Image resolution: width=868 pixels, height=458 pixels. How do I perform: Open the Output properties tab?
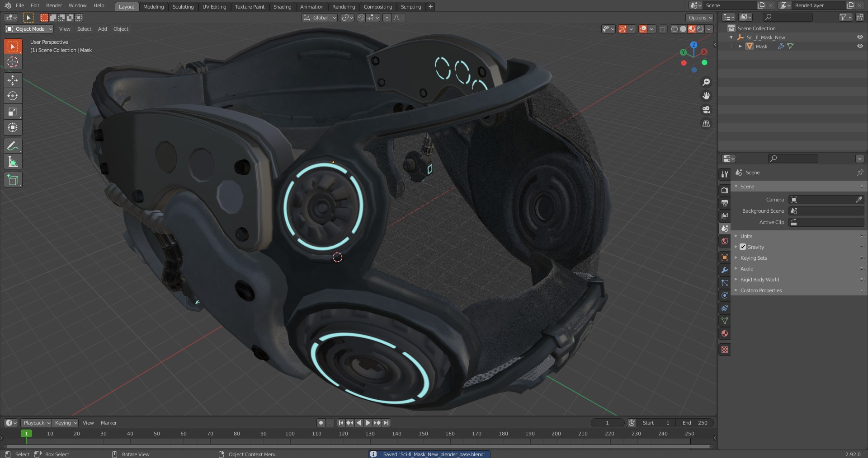725,203
